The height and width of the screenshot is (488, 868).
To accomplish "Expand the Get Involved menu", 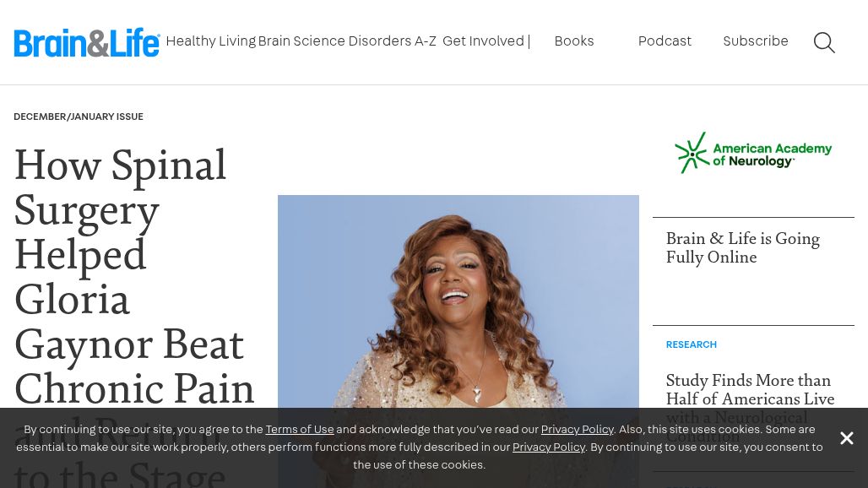I will click(x=483, y=41).
